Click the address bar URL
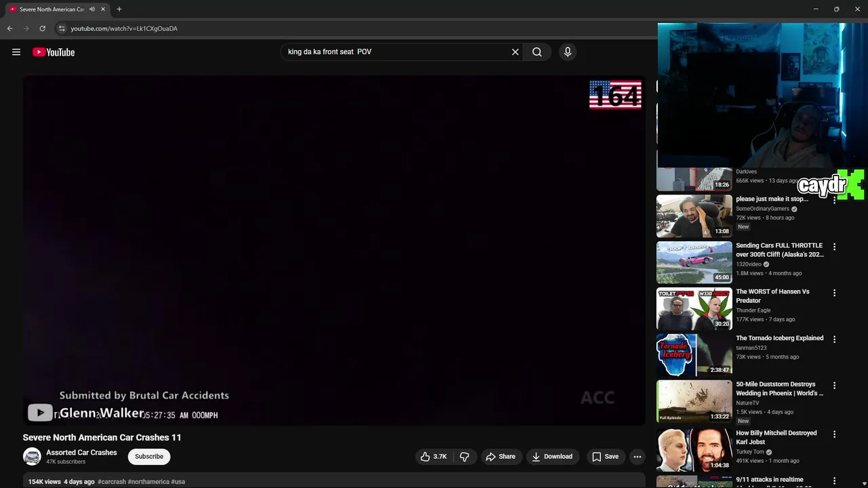Screen dimensions: 868x488 pyautogui.click(x=124, y=28)
